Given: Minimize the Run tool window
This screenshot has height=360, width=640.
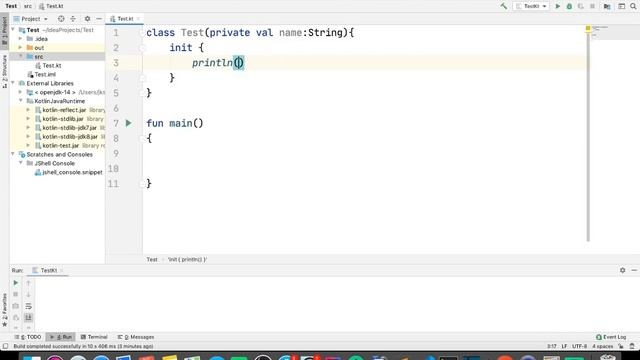Looking at the screenshot, I should pyautogui.click(x=634, y=270).
